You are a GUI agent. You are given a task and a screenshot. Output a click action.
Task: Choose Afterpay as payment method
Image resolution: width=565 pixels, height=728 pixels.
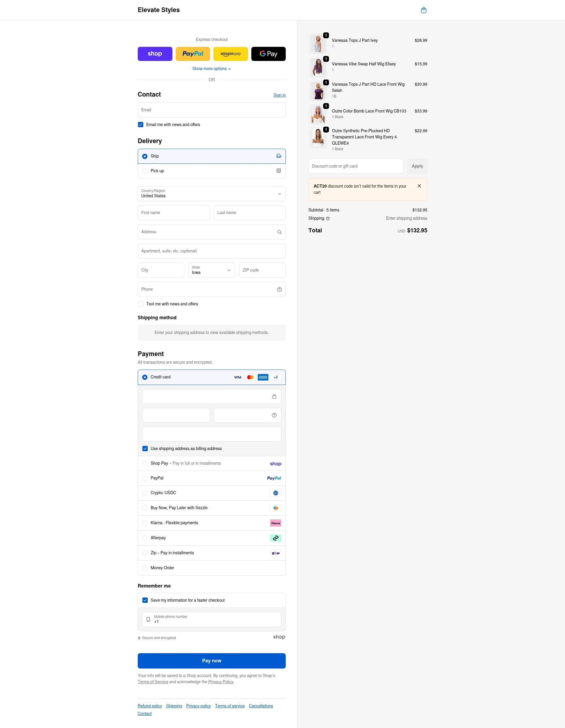pos(145,538)
